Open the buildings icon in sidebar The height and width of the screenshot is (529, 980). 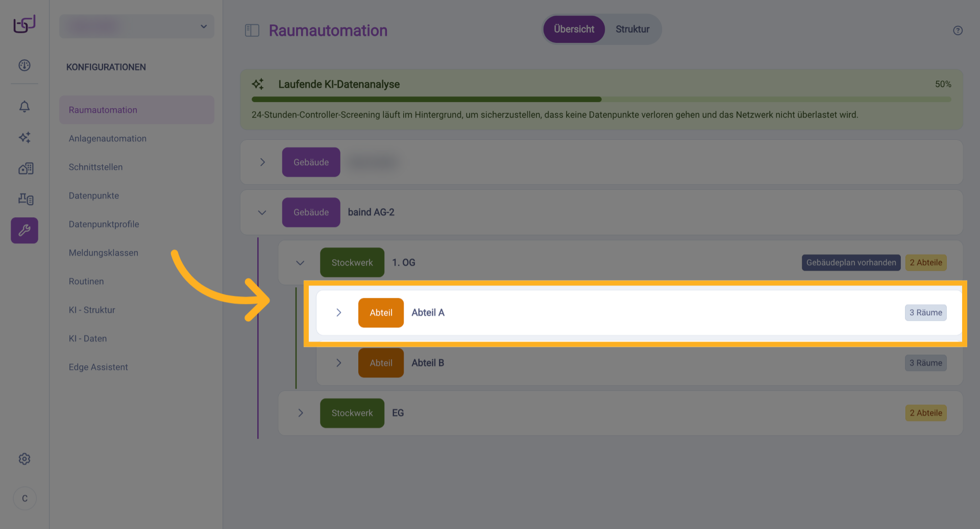point(26,168)
